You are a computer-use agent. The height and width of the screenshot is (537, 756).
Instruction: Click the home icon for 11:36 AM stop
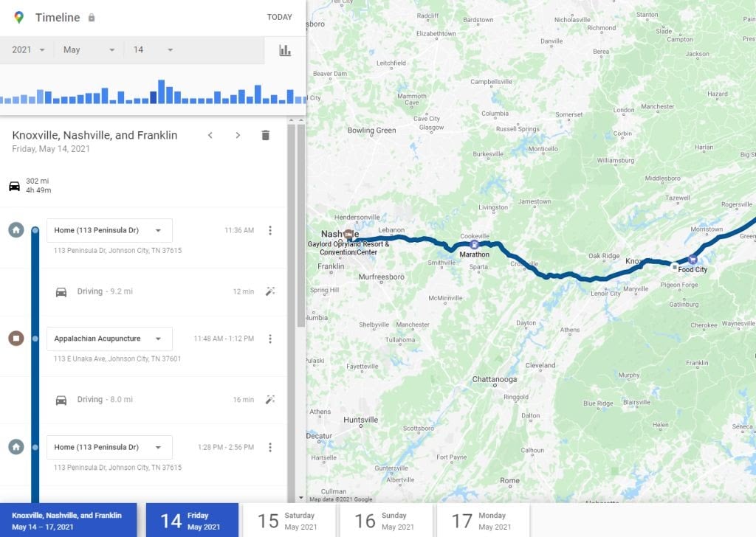16,229
